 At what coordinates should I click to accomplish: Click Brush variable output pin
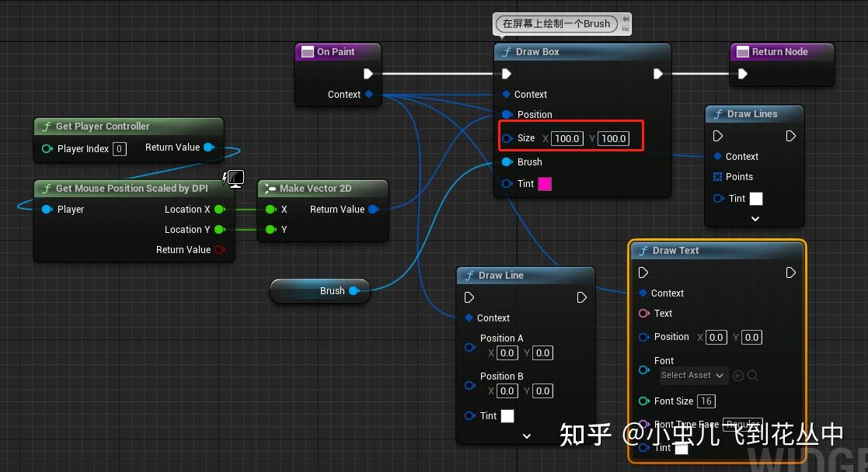[354, 290]
